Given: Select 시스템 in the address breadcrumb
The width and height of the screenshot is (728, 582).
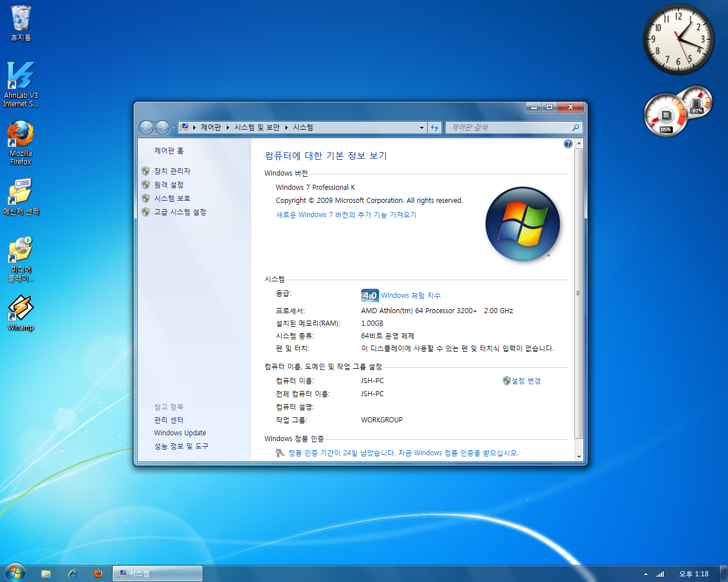Looking at the screenshot, I should pos(303,127).
